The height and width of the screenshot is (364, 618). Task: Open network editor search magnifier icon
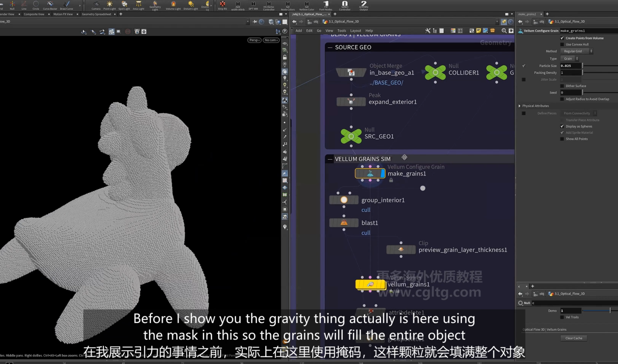(x=504, y=31)
